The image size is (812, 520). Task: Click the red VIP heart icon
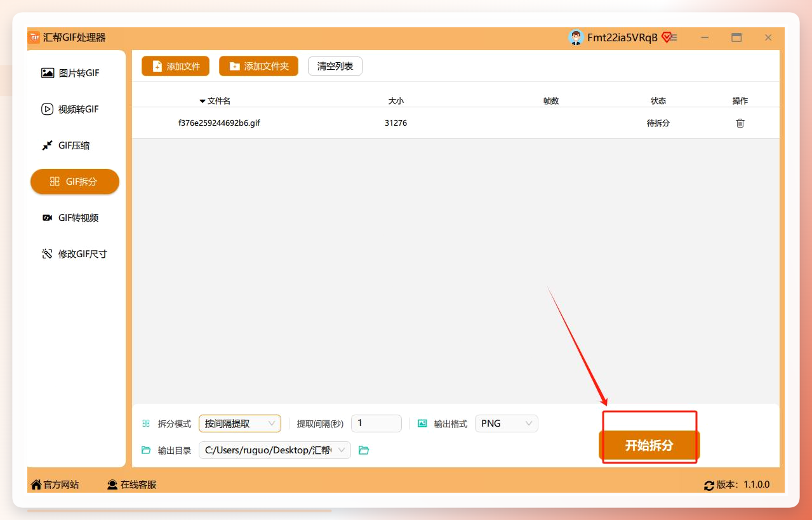666,37
